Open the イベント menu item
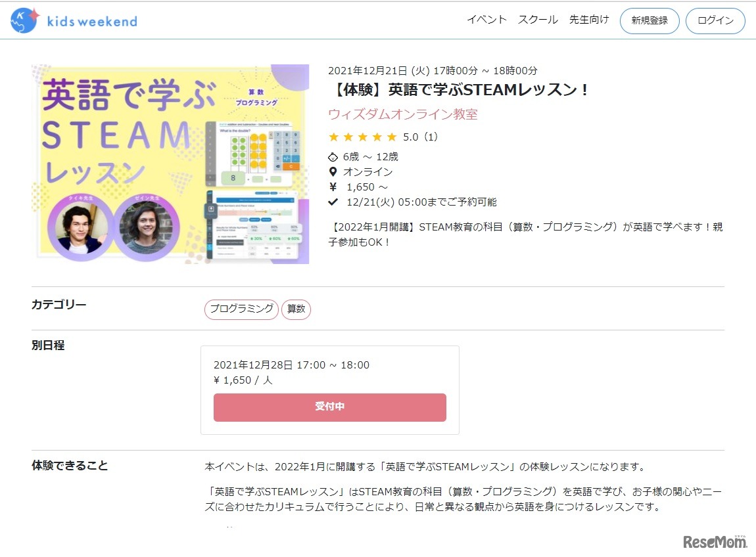This screenshot has height=557, width=756. 486,20
